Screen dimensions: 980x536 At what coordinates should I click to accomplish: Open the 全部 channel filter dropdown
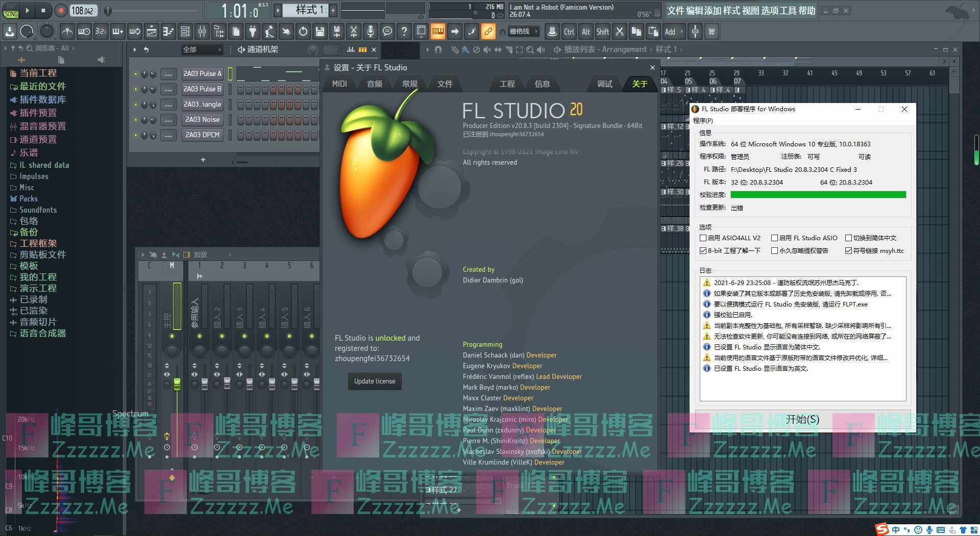(x=202, y=49)
